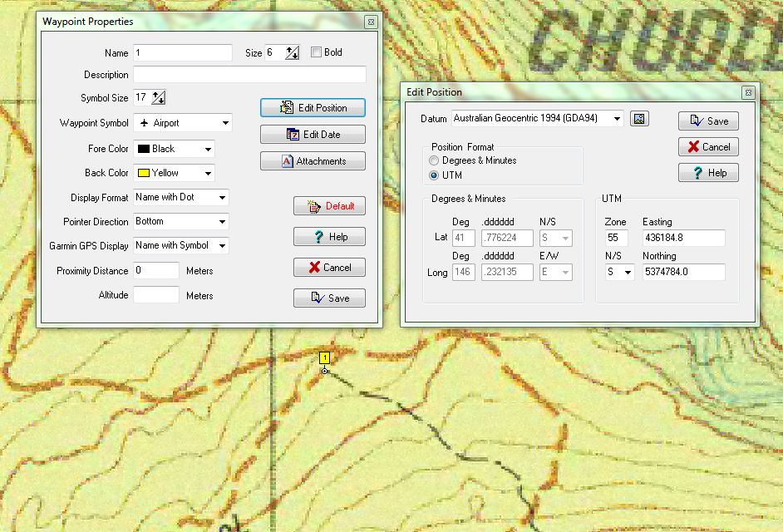
Task: Reset settings with the Default button
Action: pos(329,206)
